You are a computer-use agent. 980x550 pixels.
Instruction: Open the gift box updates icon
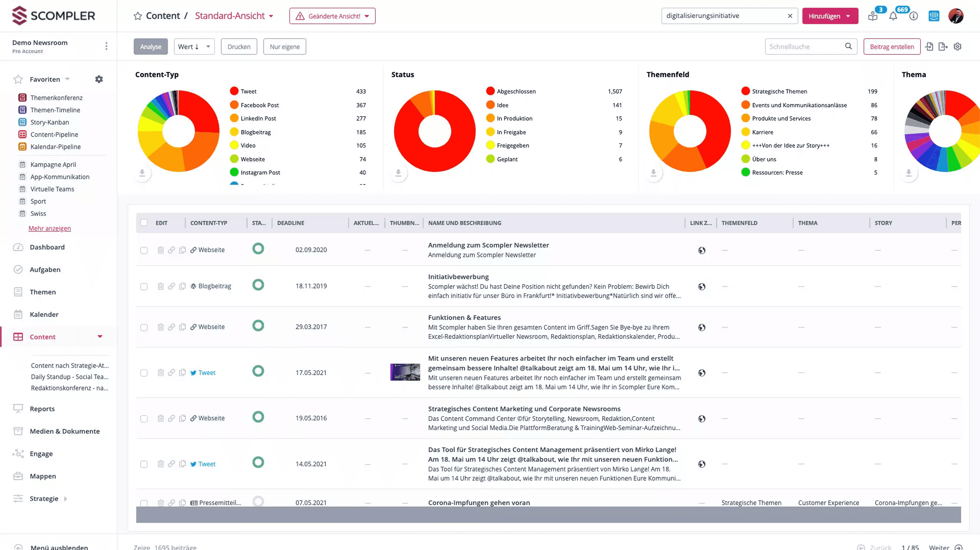873,16
